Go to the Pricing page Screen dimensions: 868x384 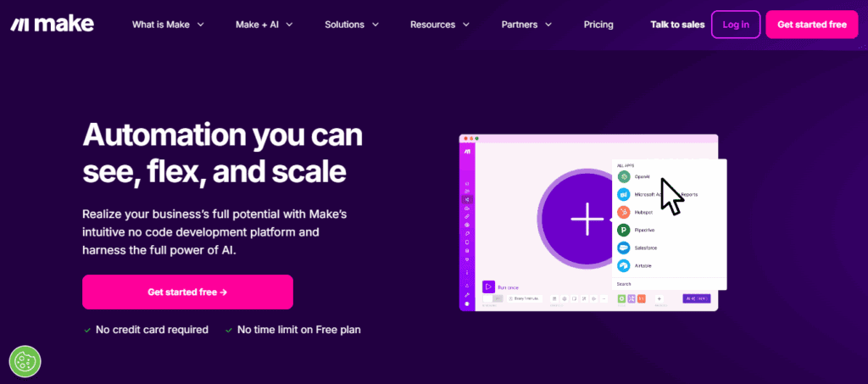[x=598, y=25]
